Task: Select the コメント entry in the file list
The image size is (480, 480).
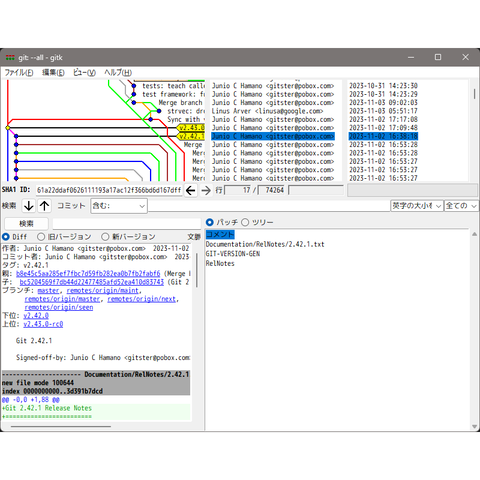Action: (220, 234)
